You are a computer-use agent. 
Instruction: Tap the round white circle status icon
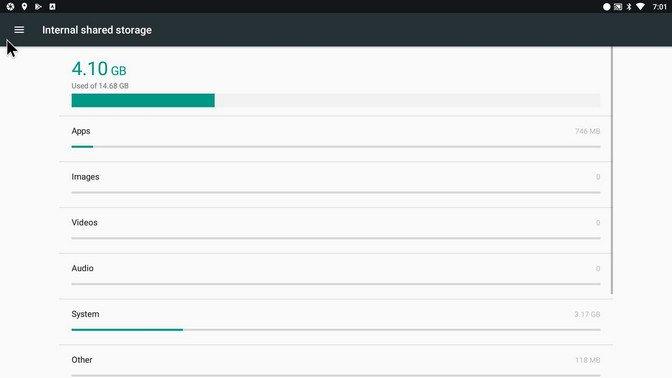(606, 6)
